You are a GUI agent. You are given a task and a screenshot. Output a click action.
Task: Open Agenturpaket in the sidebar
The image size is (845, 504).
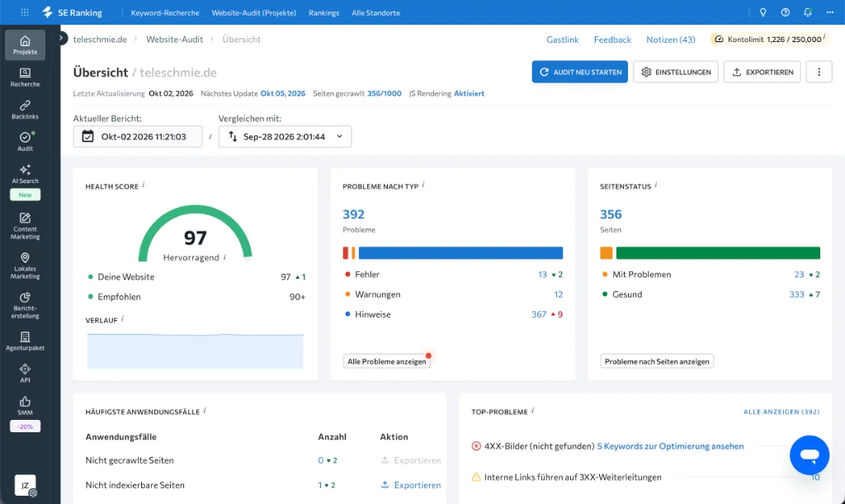point(26,341)
